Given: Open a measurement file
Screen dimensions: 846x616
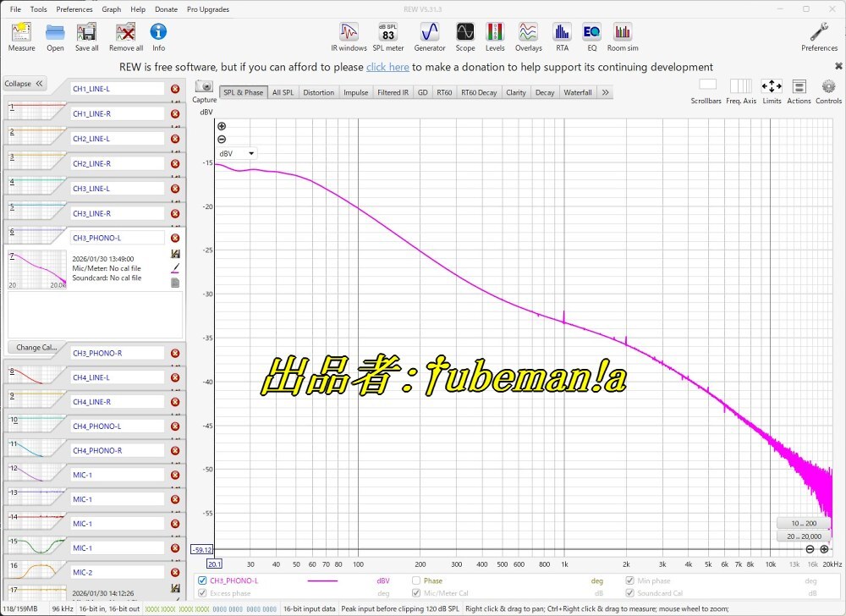Looking at the screenshot, I should 55,36.
